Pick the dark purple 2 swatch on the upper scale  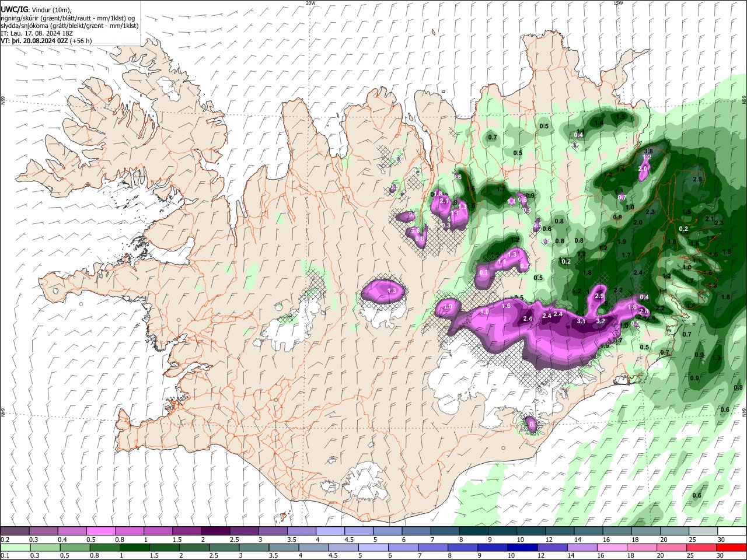tap(215, 531)
